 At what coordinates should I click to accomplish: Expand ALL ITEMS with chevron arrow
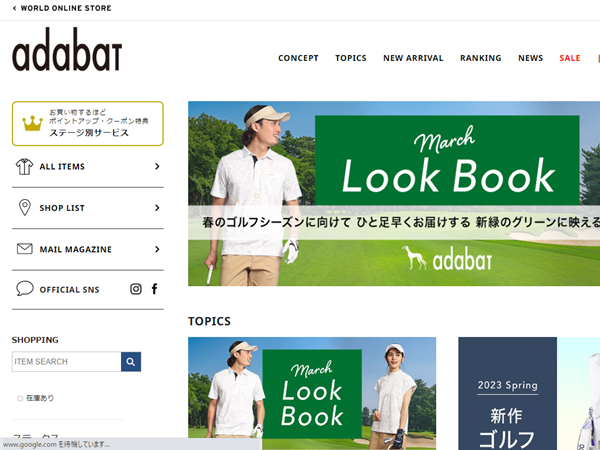[157, 166]
